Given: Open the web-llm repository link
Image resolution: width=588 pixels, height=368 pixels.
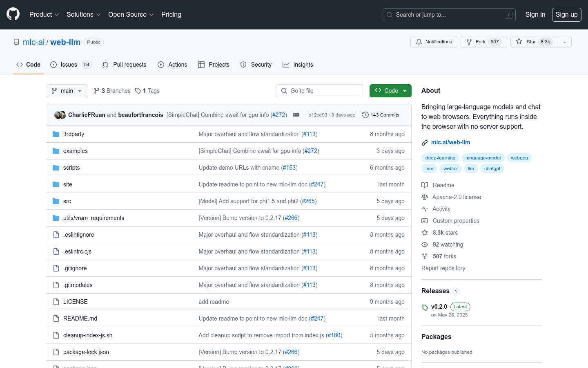Looking at the screenshot, I should [x=65, y=42].
